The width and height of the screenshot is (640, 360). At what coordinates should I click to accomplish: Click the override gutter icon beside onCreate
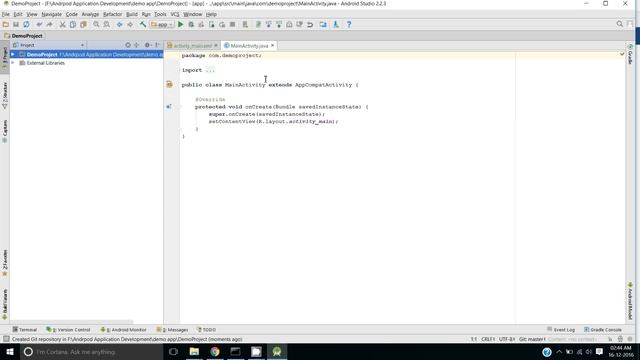169,107
